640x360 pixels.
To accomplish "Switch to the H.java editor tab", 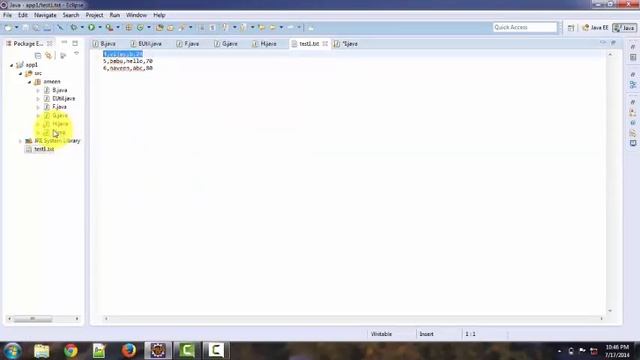I will tap(264, 44).
